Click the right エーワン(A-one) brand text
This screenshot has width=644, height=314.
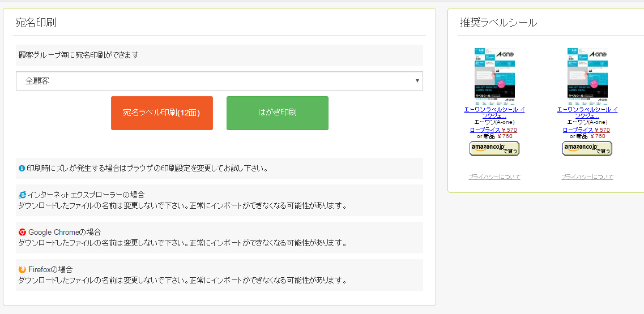coord(587,122)
